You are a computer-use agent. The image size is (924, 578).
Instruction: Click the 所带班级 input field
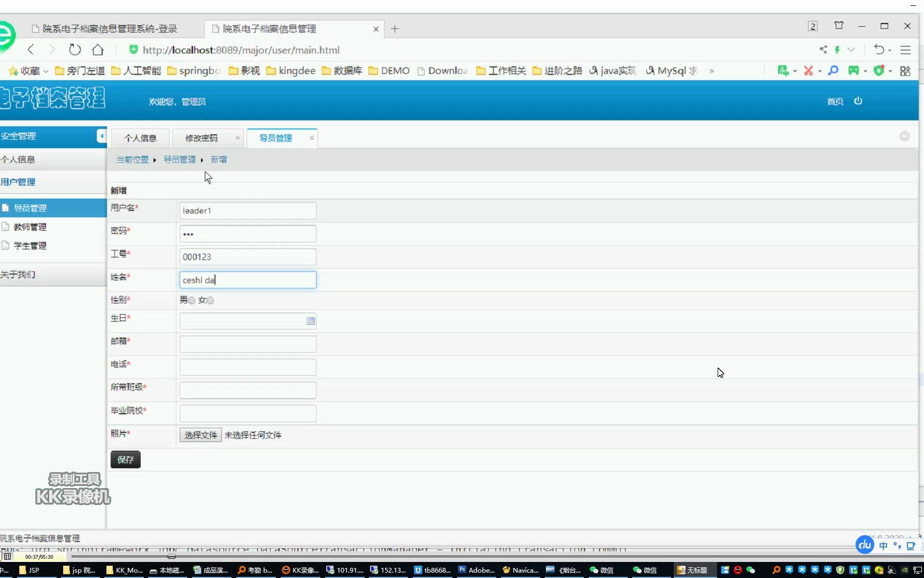point(248,390)
